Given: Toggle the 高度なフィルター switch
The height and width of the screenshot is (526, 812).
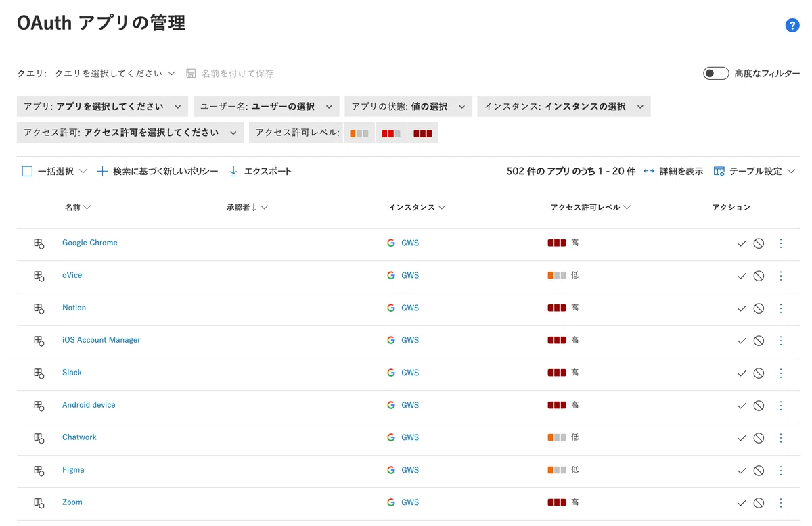Looking at the screenshot, I should pyautogui.click(x=716, y=73).
